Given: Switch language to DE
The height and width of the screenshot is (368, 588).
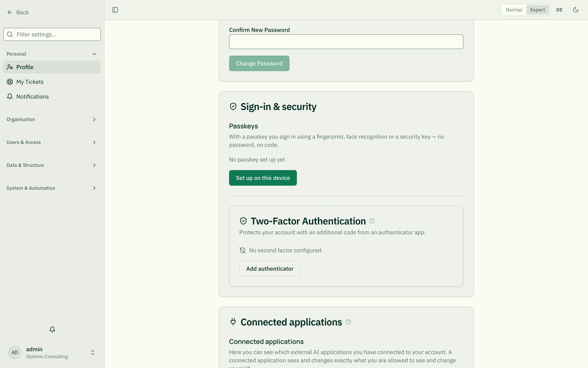Looking at the screenshot, I should (559, 10).
